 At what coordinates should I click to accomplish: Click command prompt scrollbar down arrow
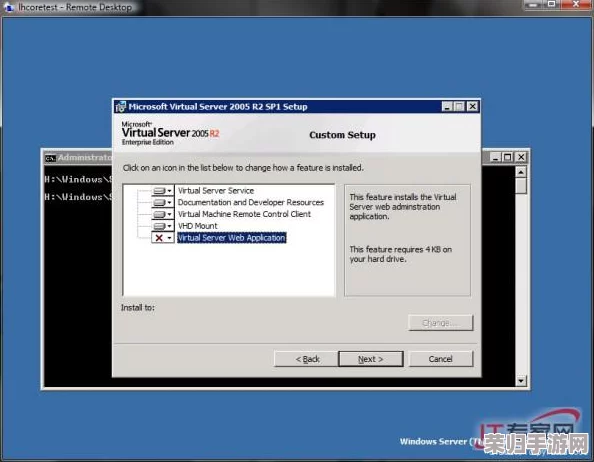(x=521, y=381)
